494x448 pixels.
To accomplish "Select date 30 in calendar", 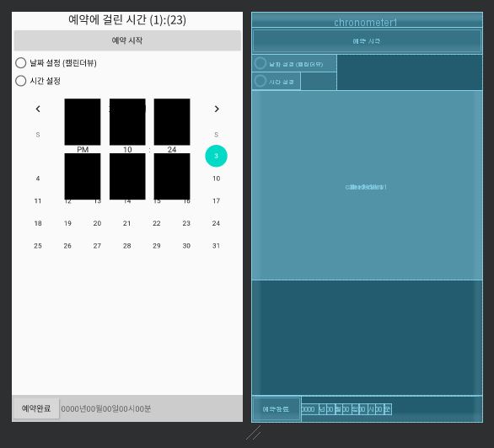I will pos(186,246).
